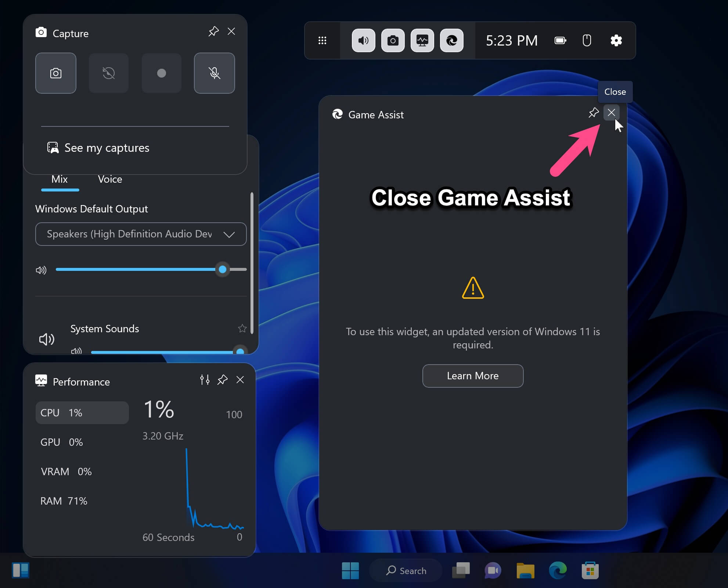Take a screenshot using the Capture widget camera icon

55,73
